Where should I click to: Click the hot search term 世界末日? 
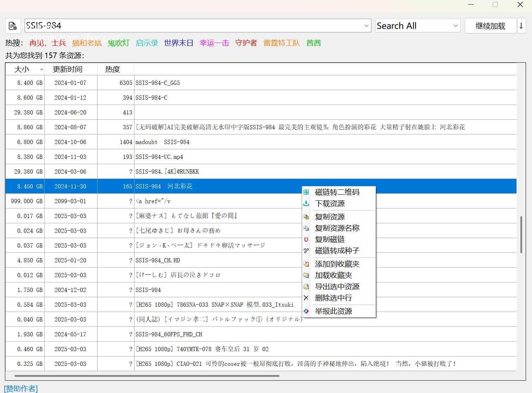coord(179,43)
